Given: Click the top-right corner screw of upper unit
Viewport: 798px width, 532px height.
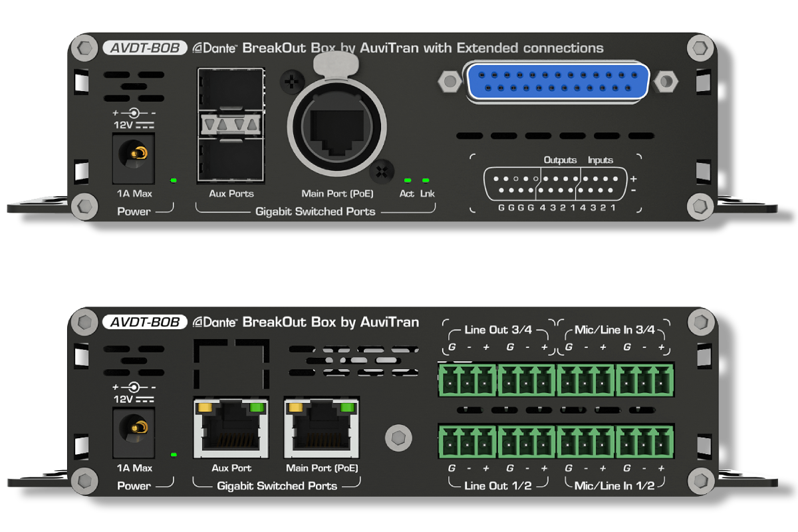Looking at the screenshot, I should pos(700,48).
